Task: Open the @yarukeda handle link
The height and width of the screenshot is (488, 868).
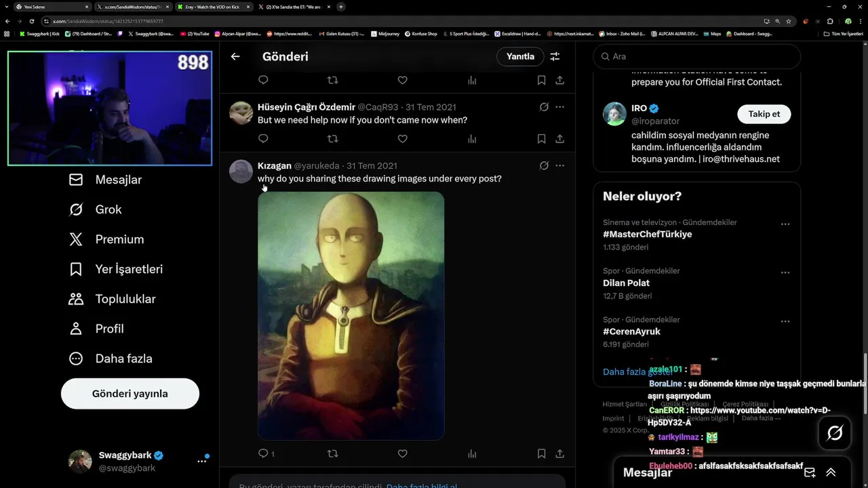Action: pos(316,165)
